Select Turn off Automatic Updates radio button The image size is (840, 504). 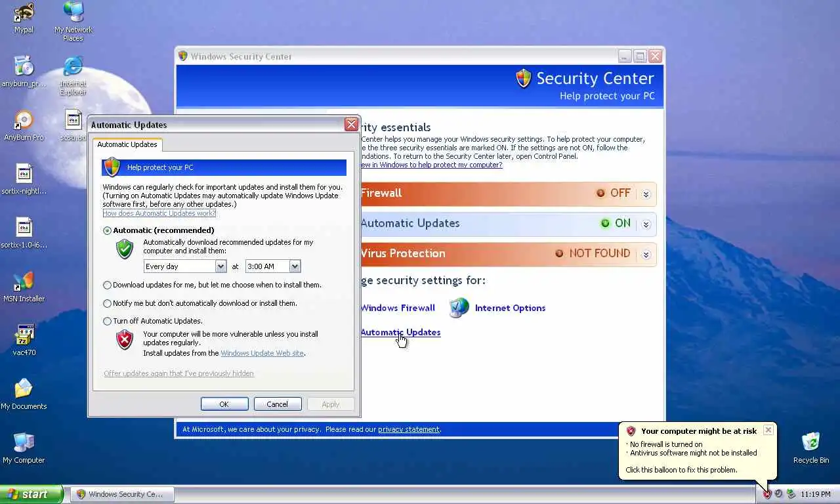108,321
